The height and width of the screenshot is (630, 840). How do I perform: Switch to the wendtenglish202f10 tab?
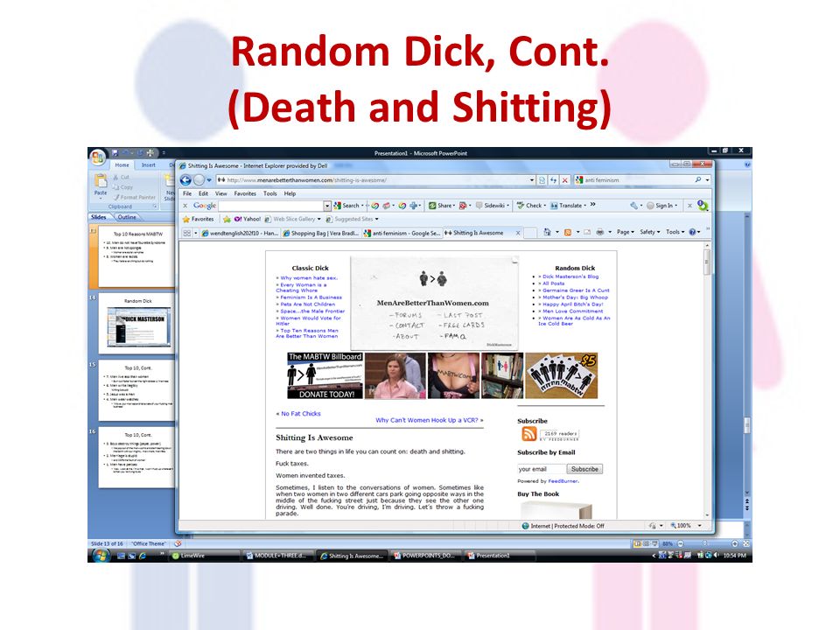click(240, 233)
